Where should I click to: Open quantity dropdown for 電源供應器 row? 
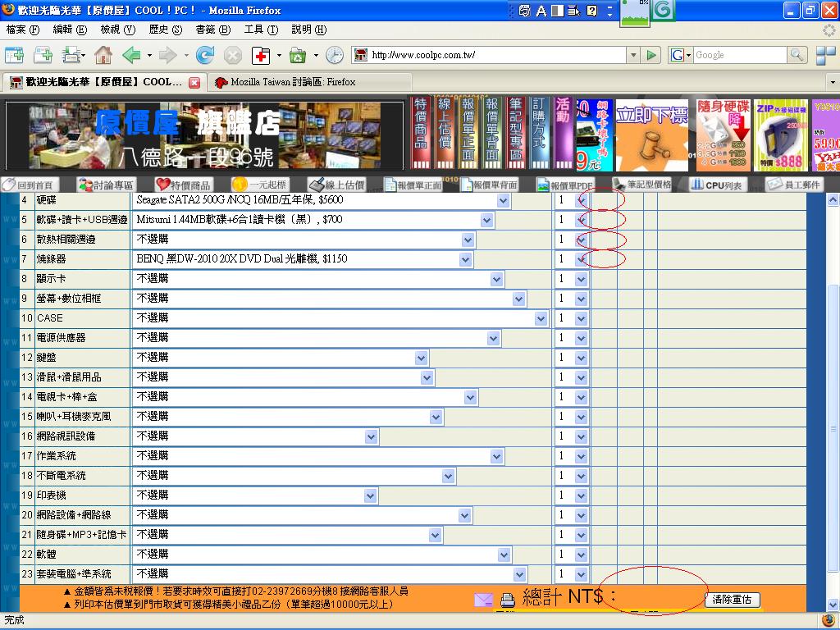(x=582, y=338)
